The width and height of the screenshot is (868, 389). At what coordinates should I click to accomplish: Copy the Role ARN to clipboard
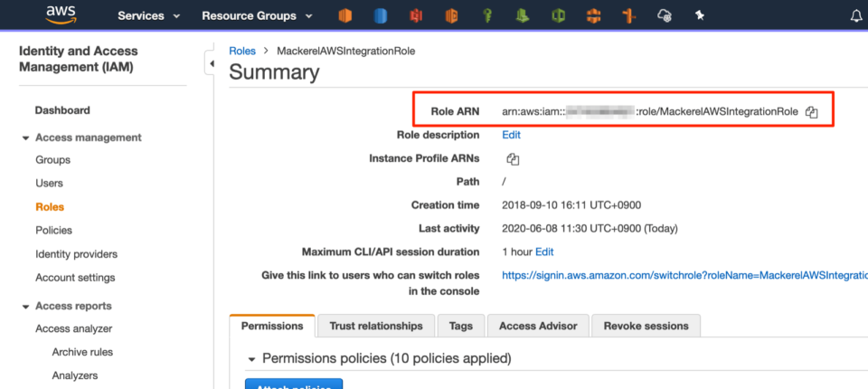coord(811,112)
